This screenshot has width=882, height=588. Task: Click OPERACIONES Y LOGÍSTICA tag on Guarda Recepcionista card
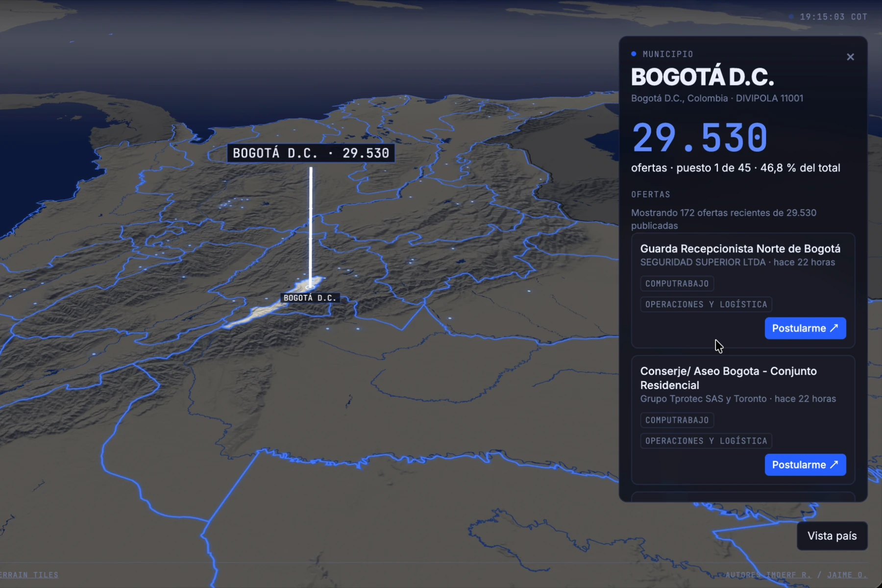706,304
